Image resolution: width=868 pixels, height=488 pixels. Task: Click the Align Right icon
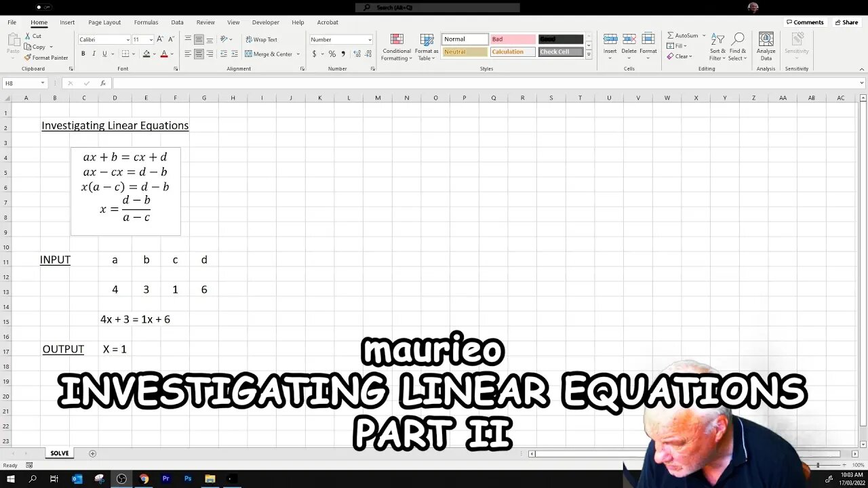[210, 54]
